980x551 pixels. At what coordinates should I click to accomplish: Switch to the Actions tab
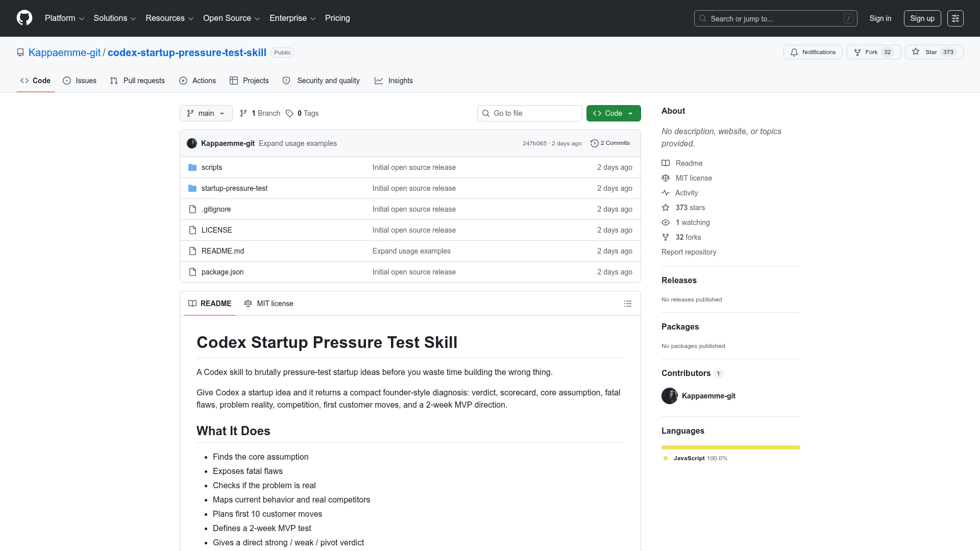click(198, 81)
